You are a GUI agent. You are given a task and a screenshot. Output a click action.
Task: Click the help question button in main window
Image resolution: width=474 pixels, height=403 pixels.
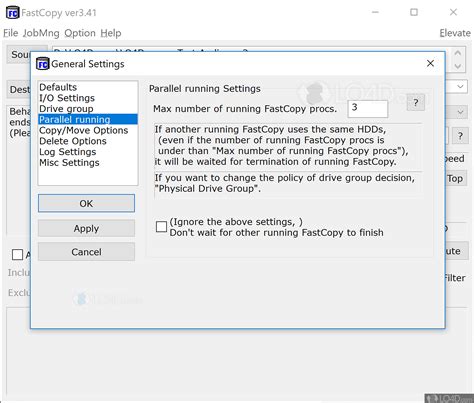(x=460, y=136)
